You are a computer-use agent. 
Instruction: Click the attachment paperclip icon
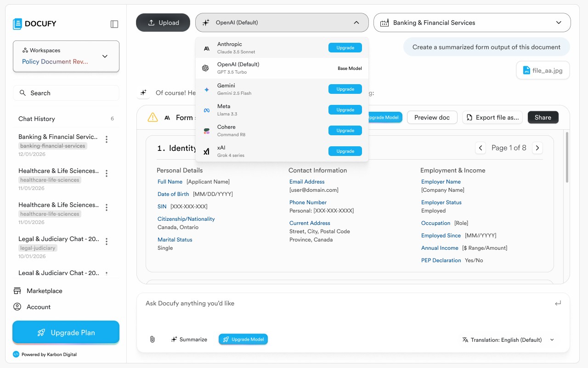coord(153,339)
